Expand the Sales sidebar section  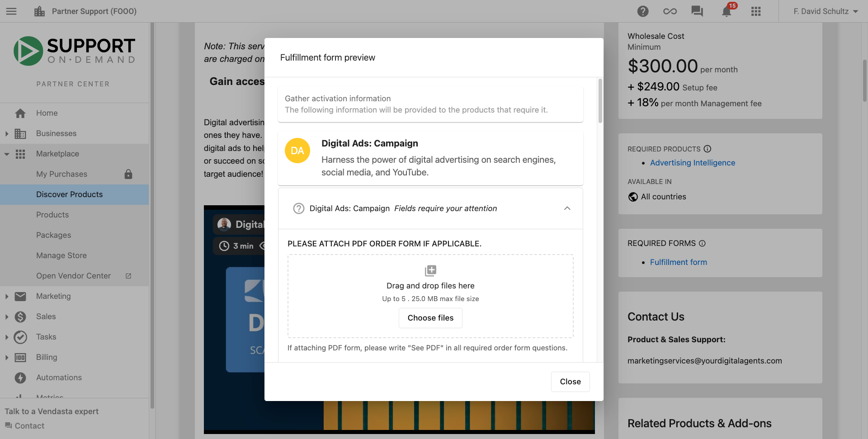[7, 316]
